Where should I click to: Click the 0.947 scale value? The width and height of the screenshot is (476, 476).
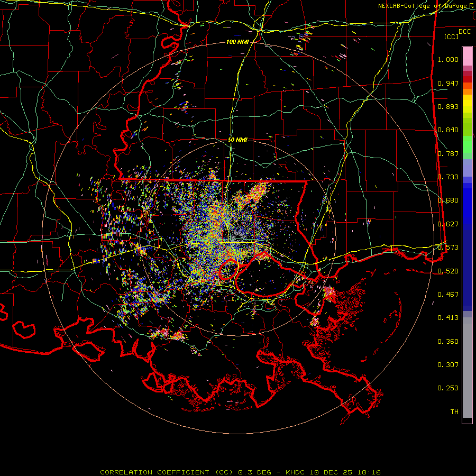[448, 83]
